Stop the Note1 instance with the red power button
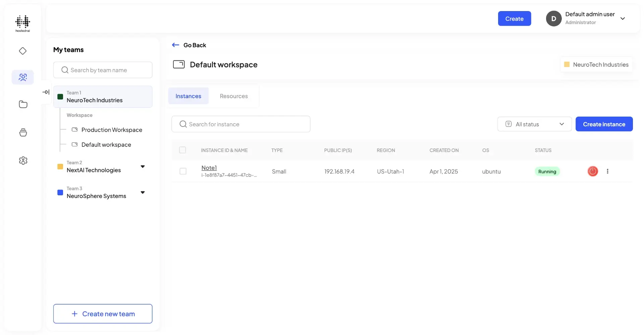This screenshot has height=335, width=644. pyautogui.click(x=592, y=171)
